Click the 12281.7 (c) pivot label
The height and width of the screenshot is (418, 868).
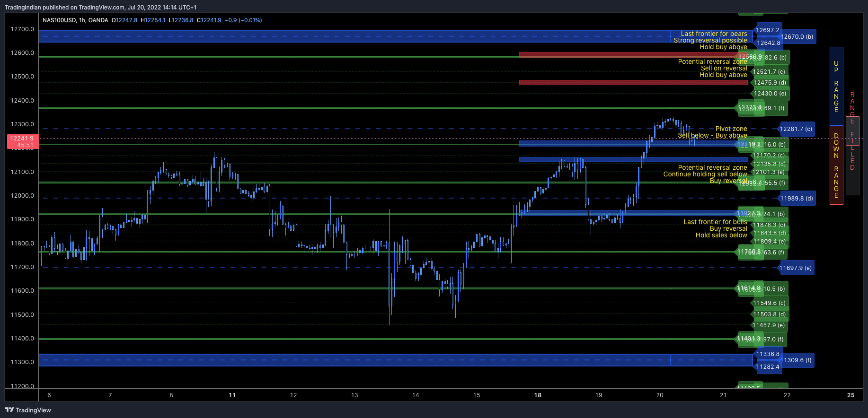click(x=796, y=129)
